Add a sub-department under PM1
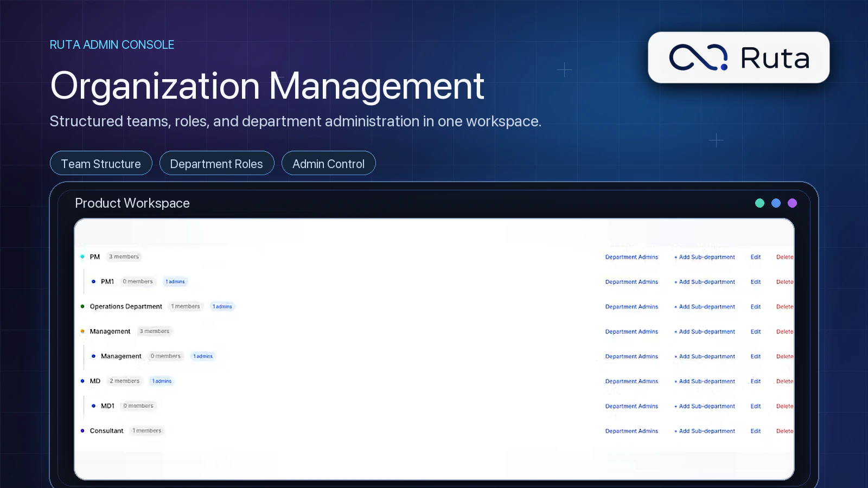The image size is (868, 488). coord(704,282)
